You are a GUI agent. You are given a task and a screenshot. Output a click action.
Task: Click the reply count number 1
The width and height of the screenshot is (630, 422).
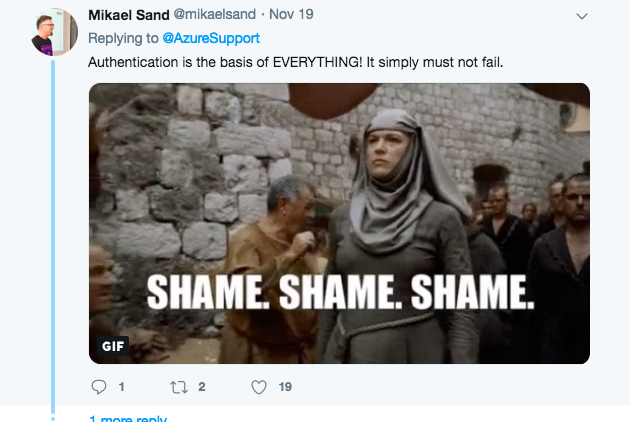click(121, 387)
